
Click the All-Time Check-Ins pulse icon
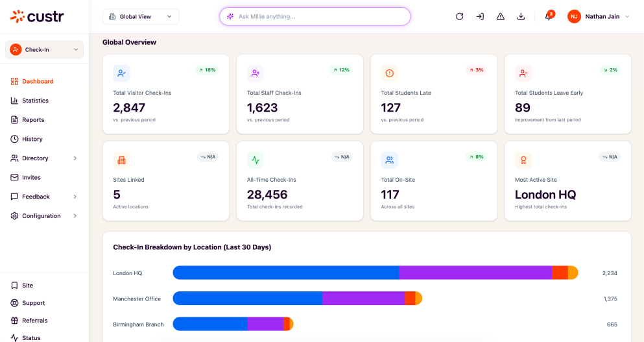point(256,160)
